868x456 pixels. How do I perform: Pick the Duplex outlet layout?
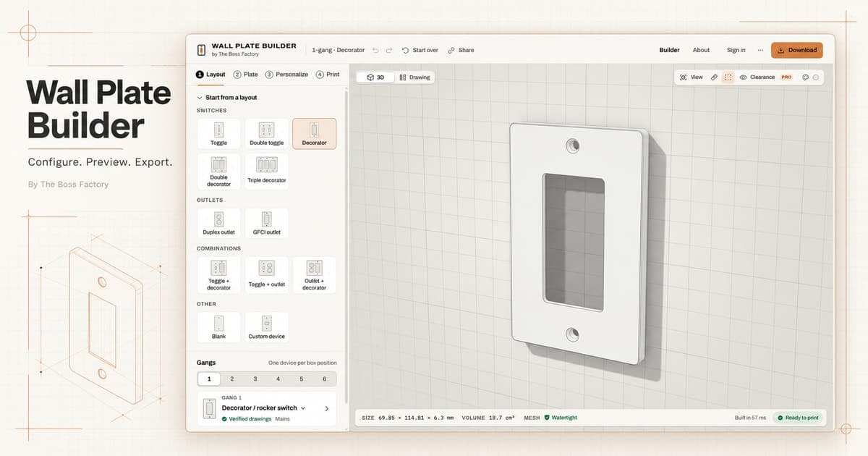click(x=218, y=224)
